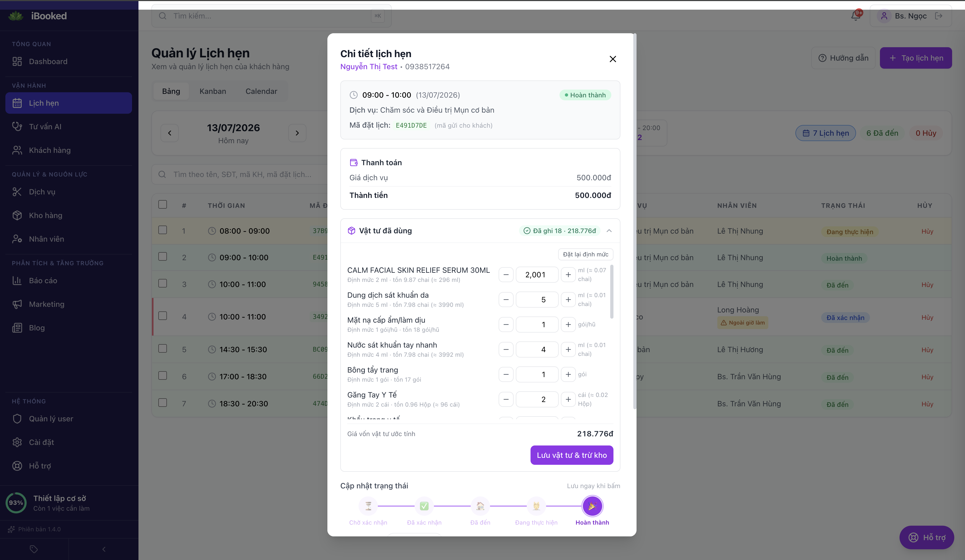Viewport: 965px width, 560px height.
Task: Click the iBooked lotus logo
Action: (16, 16)
